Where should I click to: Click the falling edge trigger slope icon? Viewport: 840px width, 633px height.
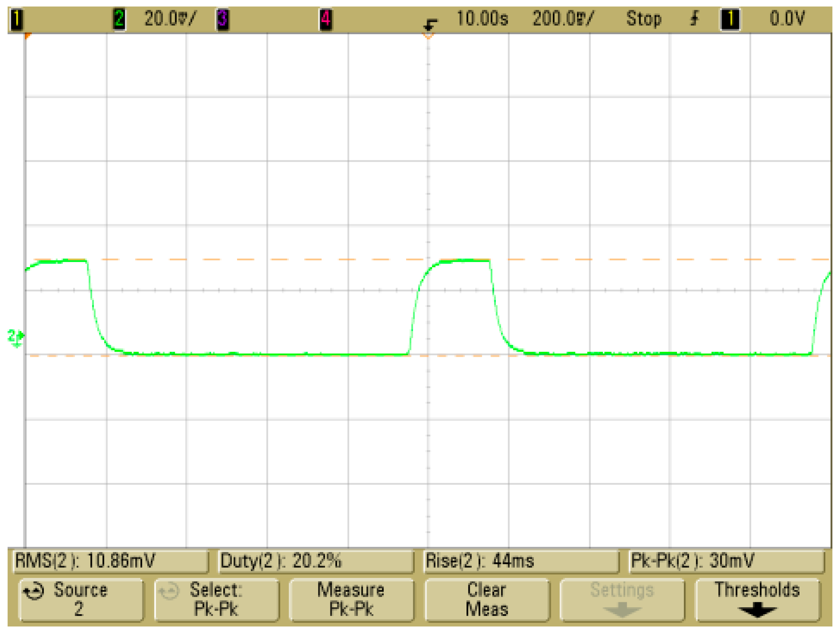[694, 18]
